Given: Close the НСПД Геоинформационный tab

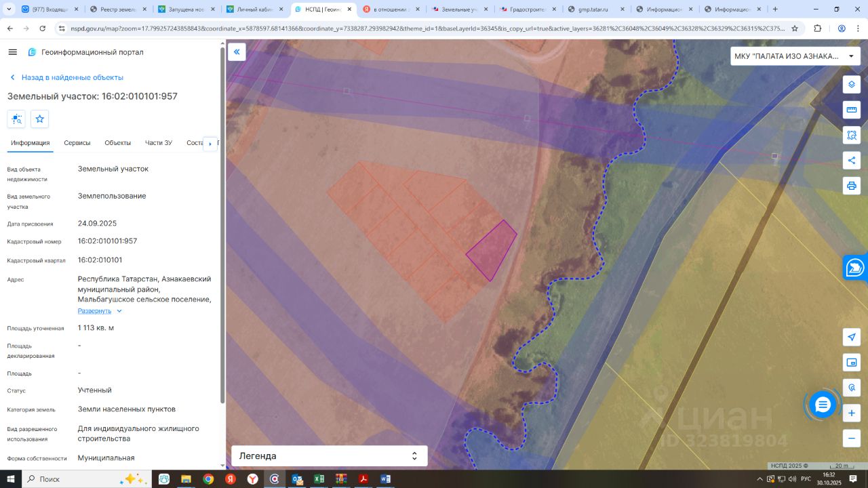Looking at the screenshot, I should click(349, 9).
